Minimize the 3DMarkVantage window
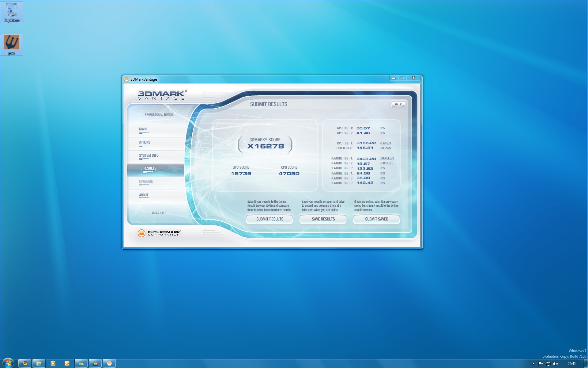The width and height of the screenshot is (588, 368). click(x=394, y=78)
